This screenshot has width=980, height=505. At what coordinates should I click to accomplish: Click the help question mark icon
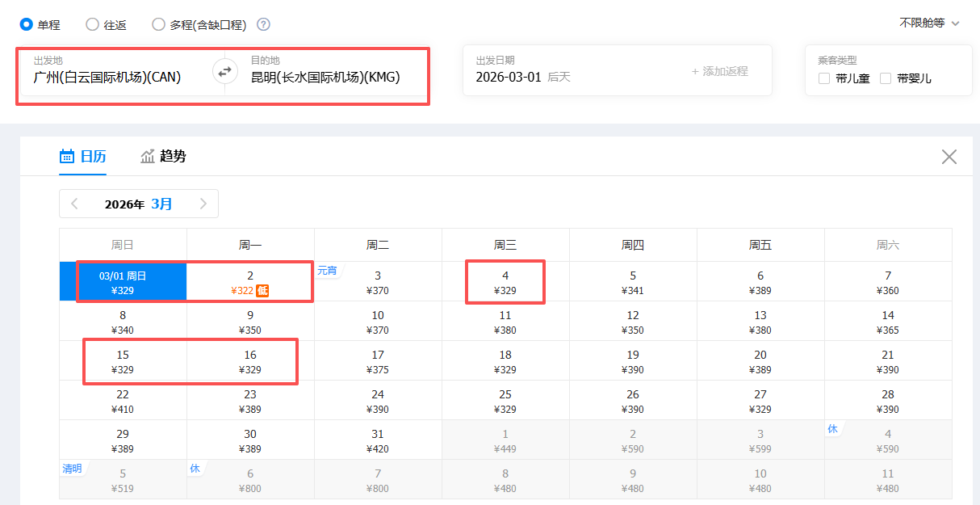[x=263, y=24]
